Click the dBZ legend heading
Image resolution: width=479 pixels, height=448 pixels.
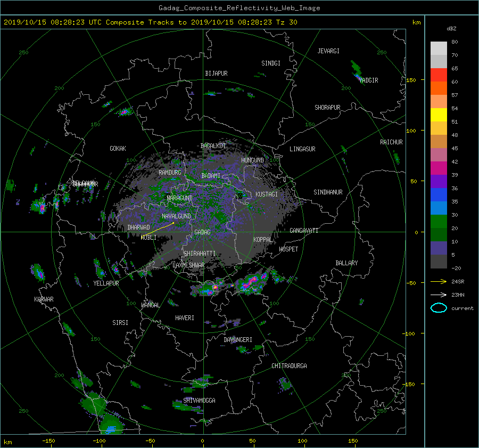click(451, 29)
